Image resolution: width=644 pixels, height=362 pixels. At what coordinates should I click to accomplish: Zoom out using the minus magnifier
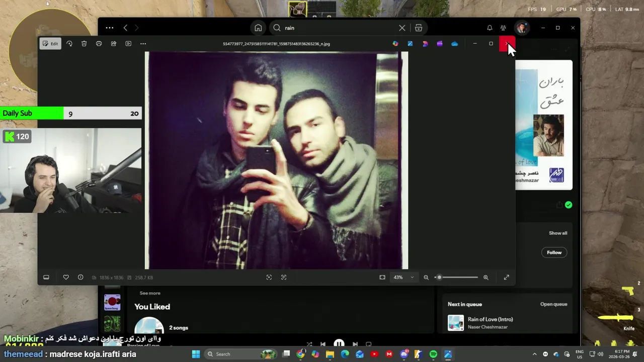click(426, 277)
